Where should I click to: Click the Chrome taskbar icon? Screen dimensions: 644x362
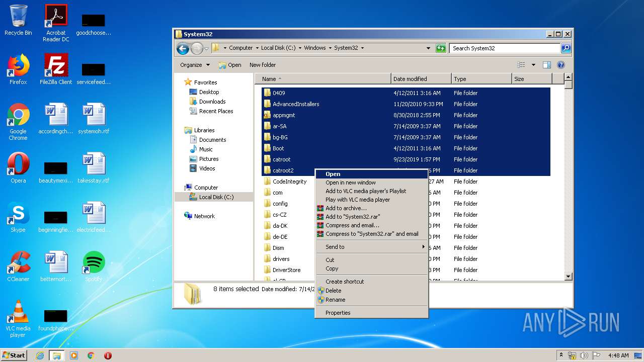point(91,355)
